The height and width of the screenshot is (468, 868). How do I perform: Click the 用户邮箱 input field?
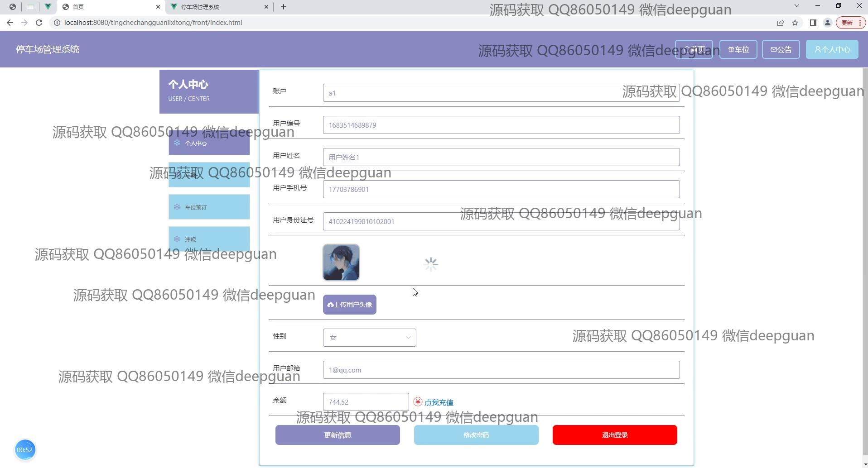click(501, 370)
